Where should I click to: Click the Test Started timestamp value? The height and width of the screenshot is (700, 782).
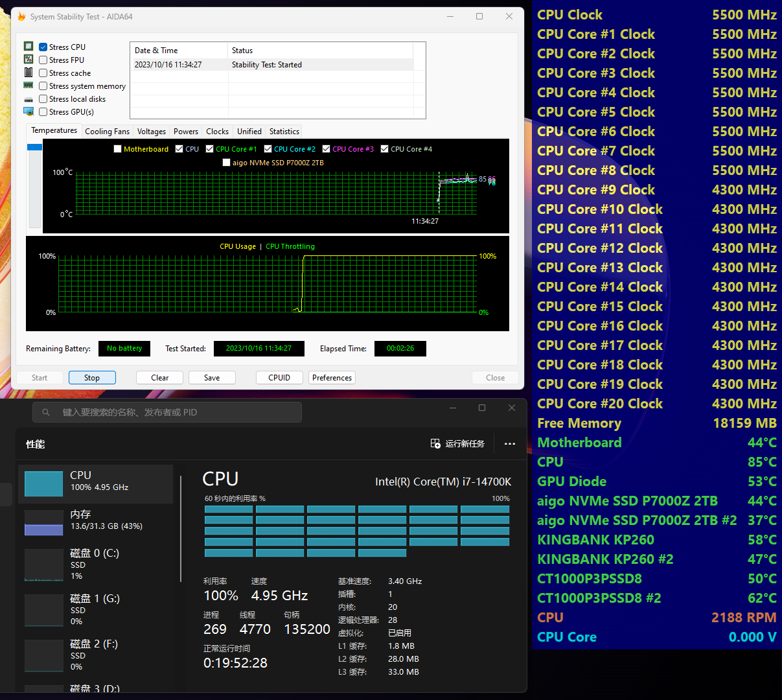259,349
